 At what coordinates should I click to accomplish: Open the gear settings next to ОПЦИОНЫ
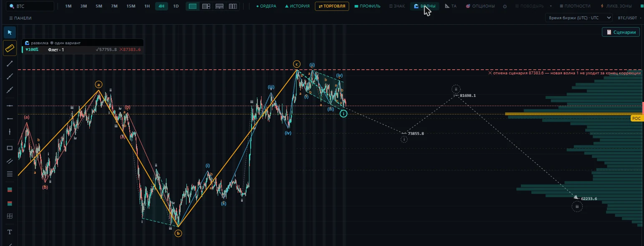click(505, 6)
